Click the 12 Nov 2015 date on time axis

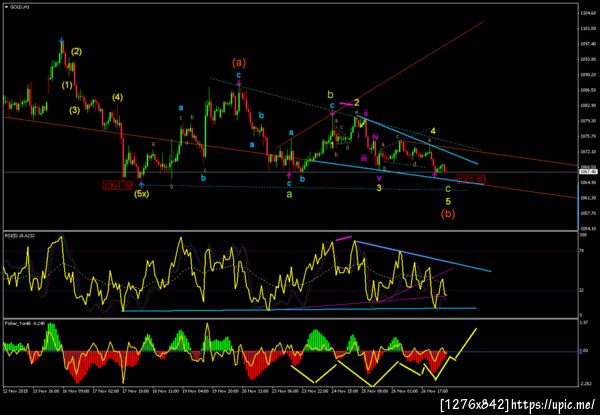(14, 391)
